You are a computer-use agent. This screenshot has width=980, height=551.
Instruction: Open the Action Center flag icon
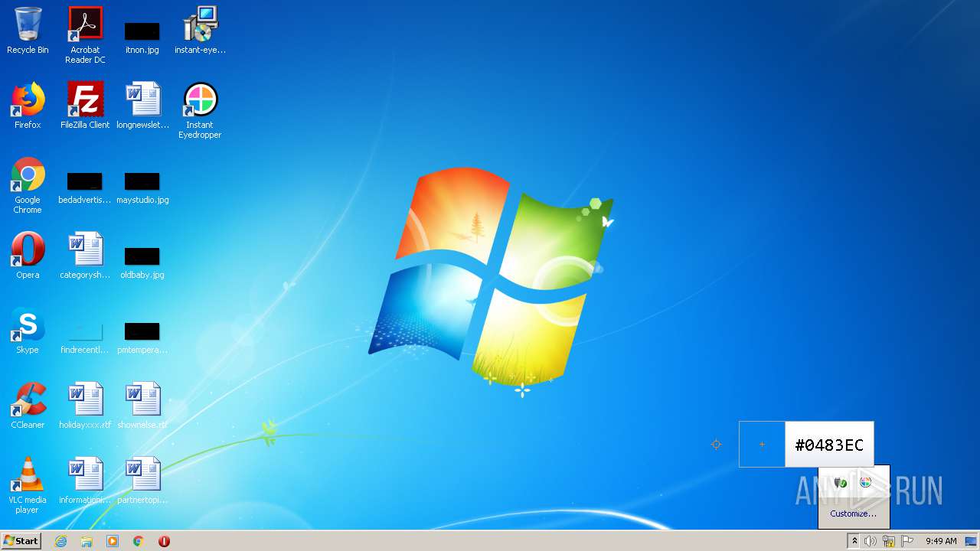[907, 541]
